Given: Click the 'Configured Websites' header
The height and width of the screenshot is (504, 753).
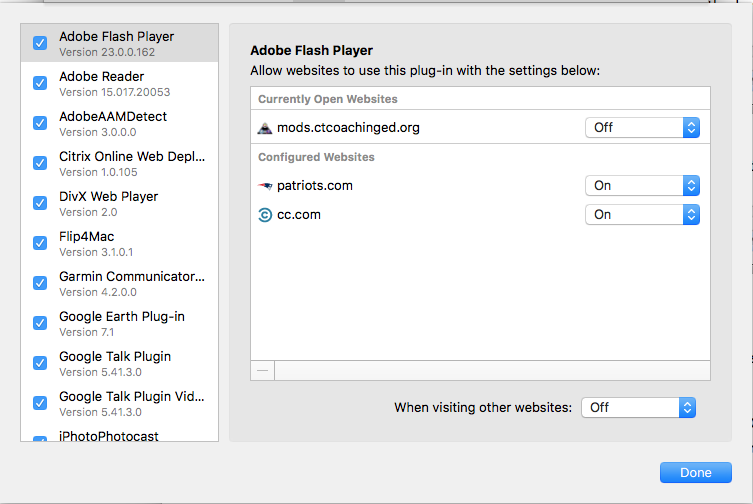Looking at the screenshot, I should [316, 157].
